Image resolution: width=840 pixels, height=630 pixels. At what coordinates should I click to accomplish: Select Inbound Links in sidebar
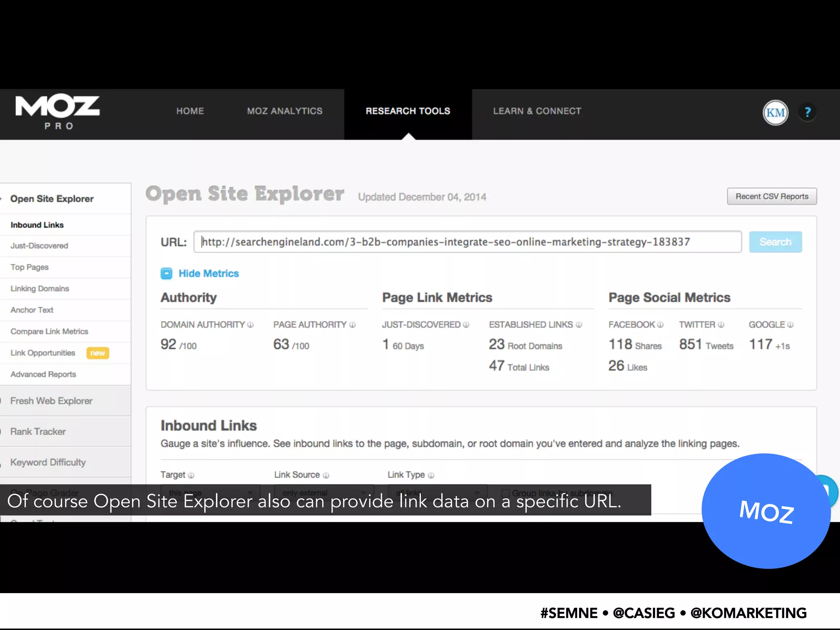click(37, 225)
